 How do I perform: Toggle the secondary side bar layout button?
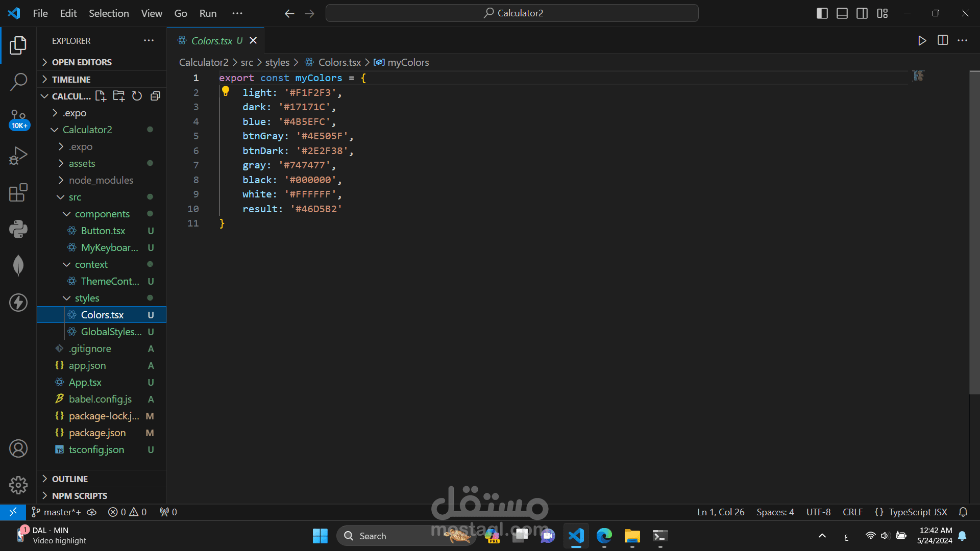coord(862,13)
